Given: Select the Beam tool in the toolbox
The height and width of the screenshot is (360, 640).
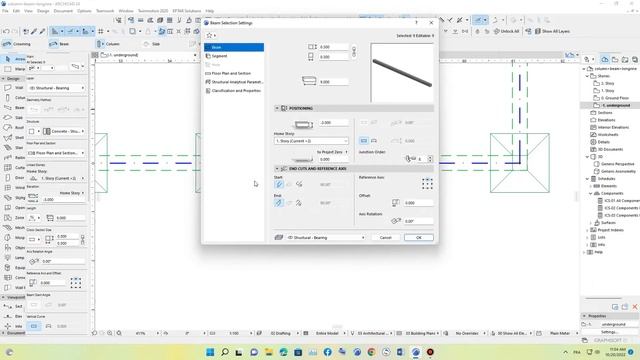Looking at the screenshot, I should click(14, 108).
